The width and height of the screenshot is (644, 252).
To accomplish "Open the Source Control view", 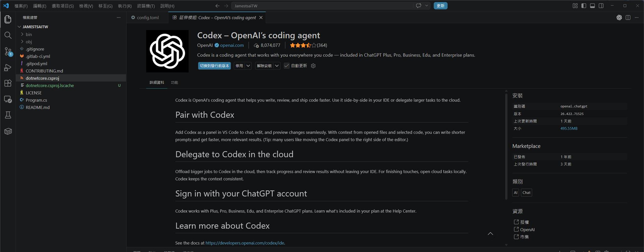I will (x=8, y=52).
